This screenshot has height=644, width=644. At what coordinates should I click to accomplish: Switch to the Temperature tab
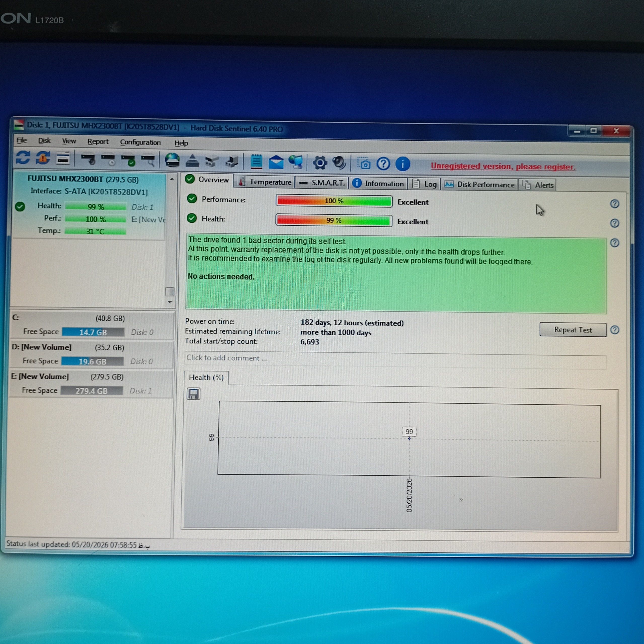pos(265,182)
